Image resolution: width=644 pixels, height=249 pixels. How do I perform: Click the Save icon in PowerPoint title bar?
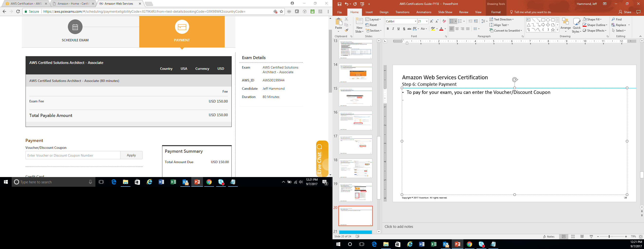pos(339,4)
